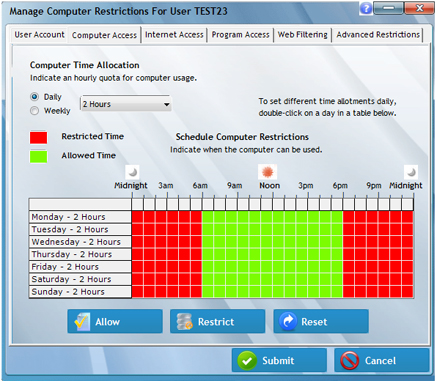Click the Allow button
The width and height of the screenshot is (437, 381).
point(115,321)
